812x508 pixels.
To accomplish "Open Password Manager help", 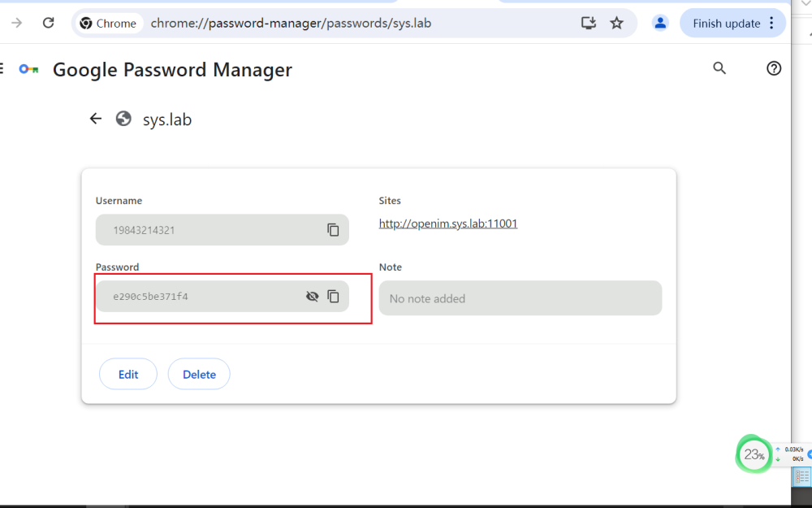I will [x=774, y=68].
